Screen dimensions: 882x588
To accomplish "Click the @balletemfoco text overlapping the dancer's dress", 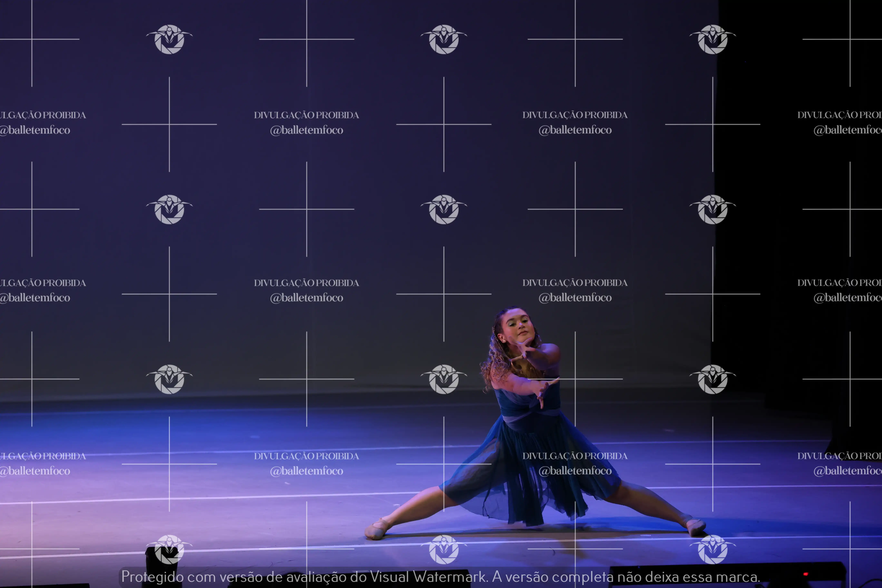I will point(575,471).
